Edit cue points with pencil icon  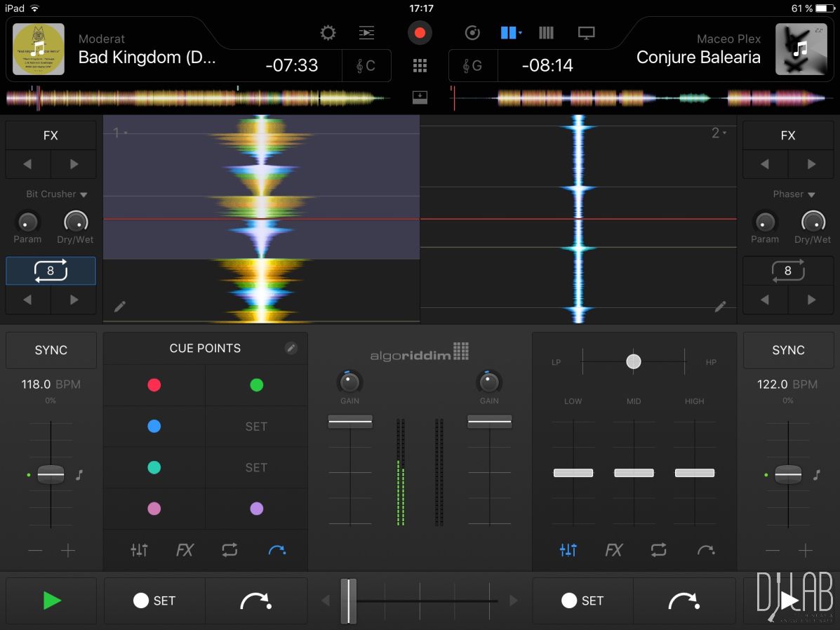(291, 348)
